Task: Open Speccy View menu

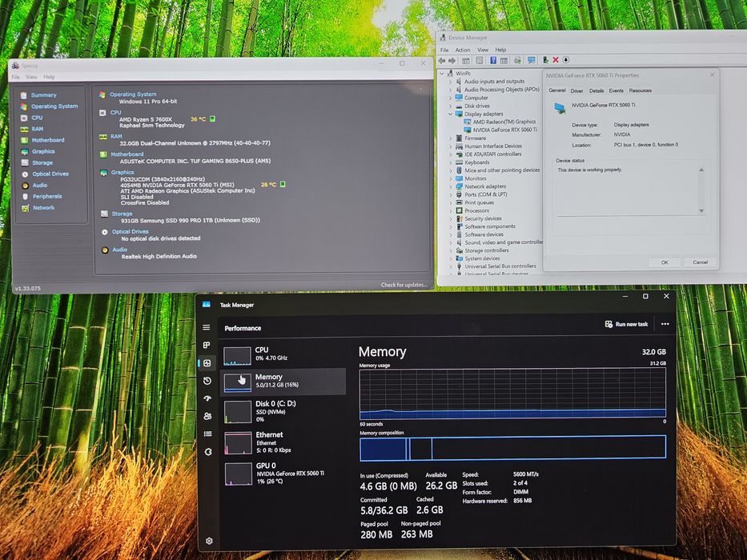Action: pyautogui.click(x=31, y=77)
